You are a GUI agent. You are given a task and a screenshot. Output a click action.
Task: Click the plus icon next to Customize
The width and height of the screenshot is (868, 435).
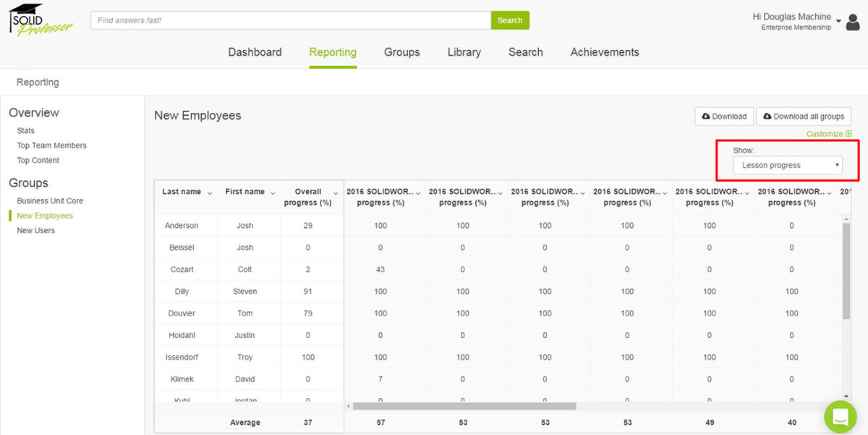coord(848,134)
